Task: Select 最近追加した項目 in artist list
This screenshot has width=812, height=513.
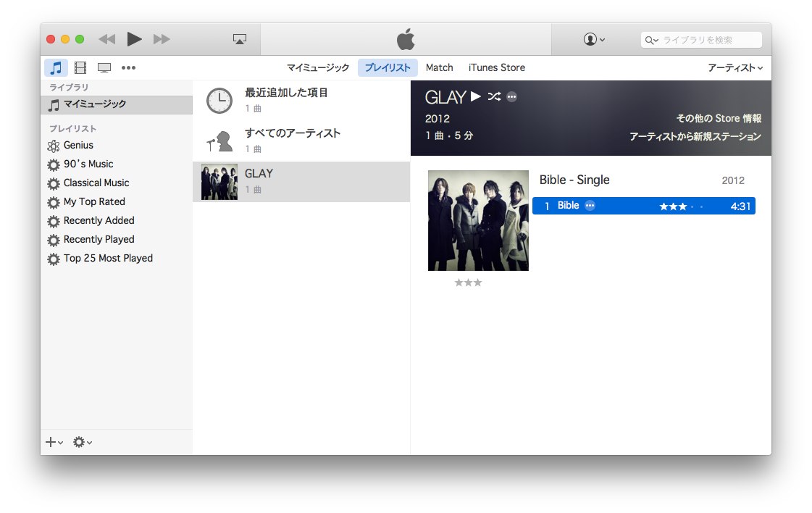Action: pyautogui.click(x=301, y=101)
